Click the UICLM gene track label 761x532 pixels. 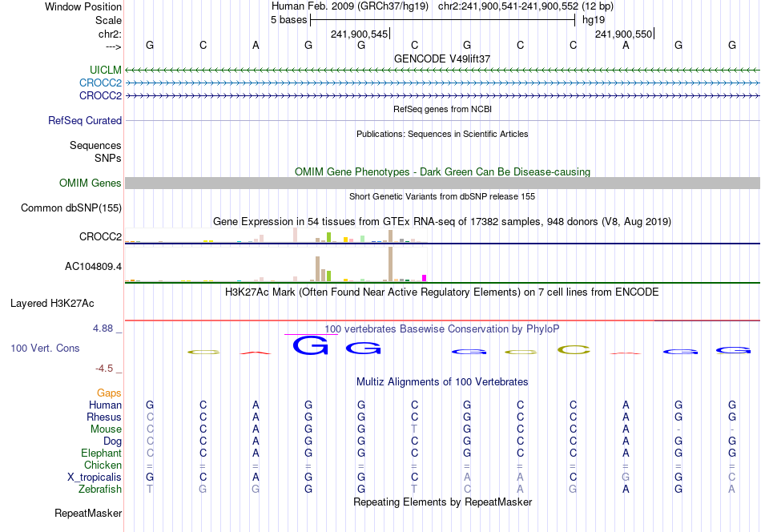(x=105, y=70)
